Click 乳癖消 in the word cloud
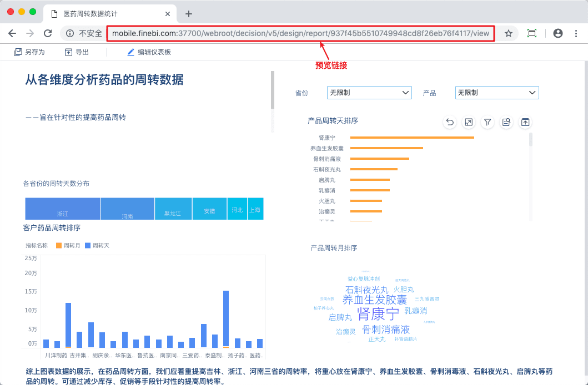 [415, 311]
